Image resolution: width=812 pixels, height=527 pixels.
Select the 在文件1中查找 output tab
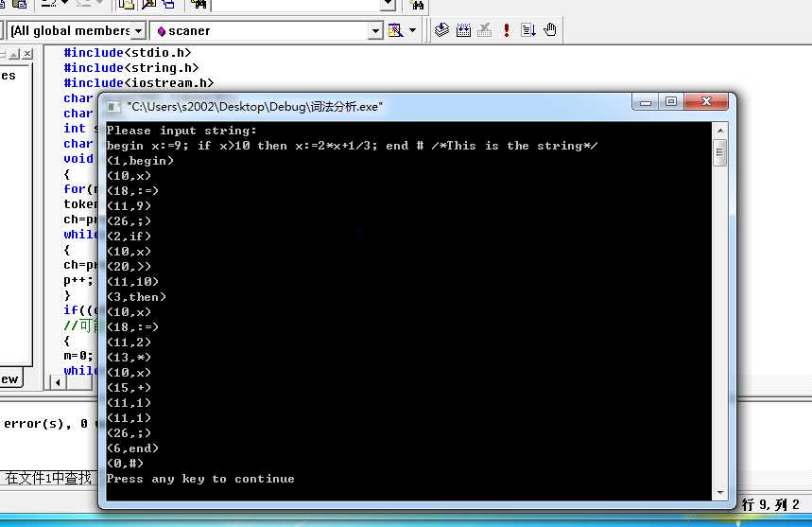tap(47, 477)
